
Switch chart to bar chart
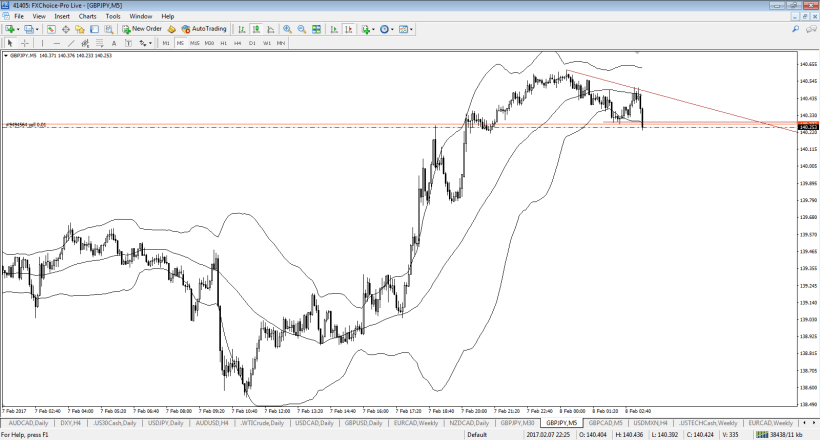pyautogui.click(x=241, y=29)
